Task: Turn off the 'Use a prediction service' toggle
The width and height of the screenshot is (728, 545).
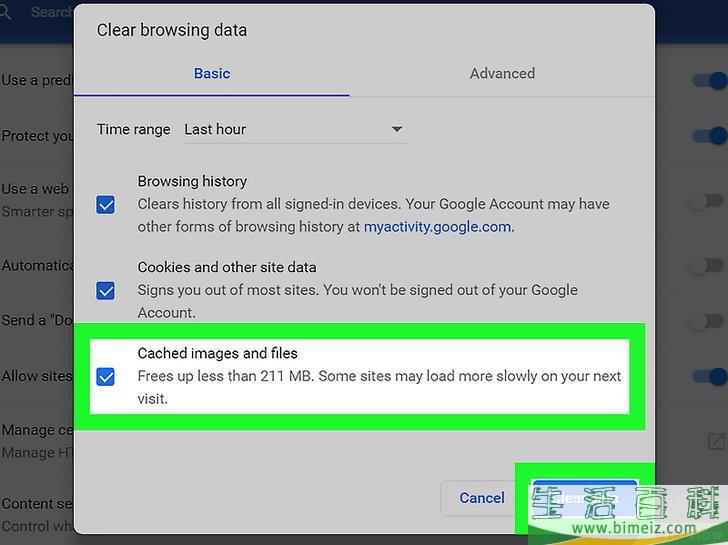Action: [x=709, y=80]
